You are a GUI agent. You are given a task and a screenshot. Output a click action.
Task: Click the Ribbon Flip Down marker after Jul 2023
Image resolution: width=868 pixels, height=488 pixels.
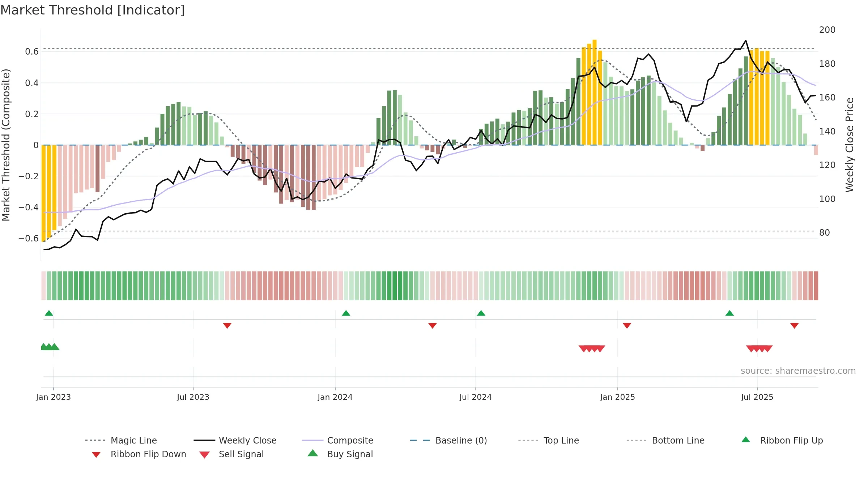click(227, 326)
